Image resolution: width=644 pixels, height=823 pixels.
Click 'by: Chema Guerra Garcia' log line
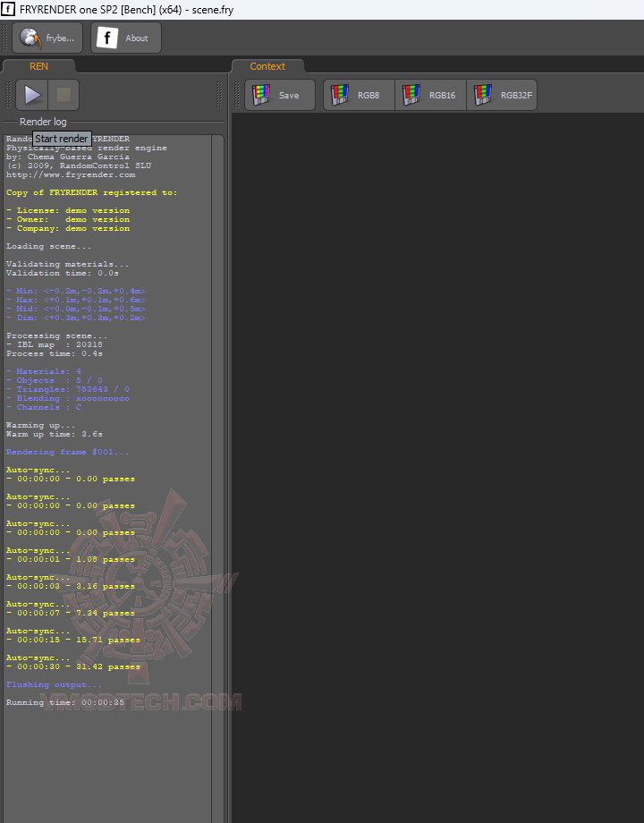68,157
